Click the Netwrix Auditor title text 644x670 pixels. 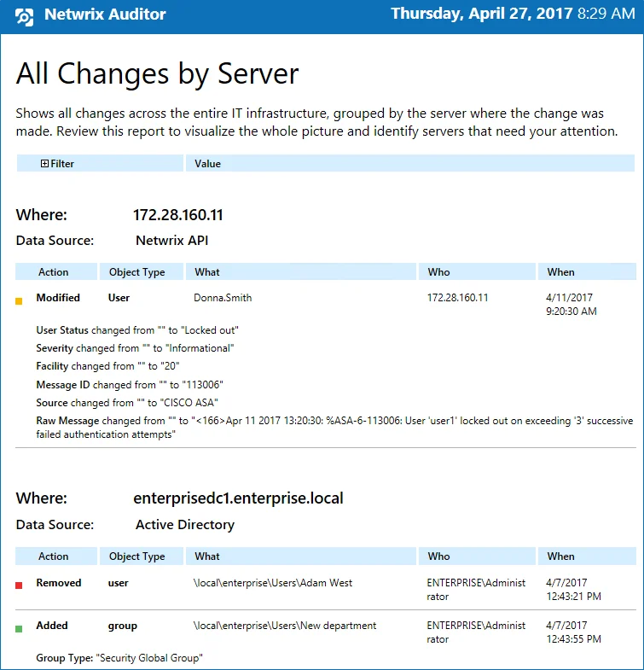(x=105, y=15)
